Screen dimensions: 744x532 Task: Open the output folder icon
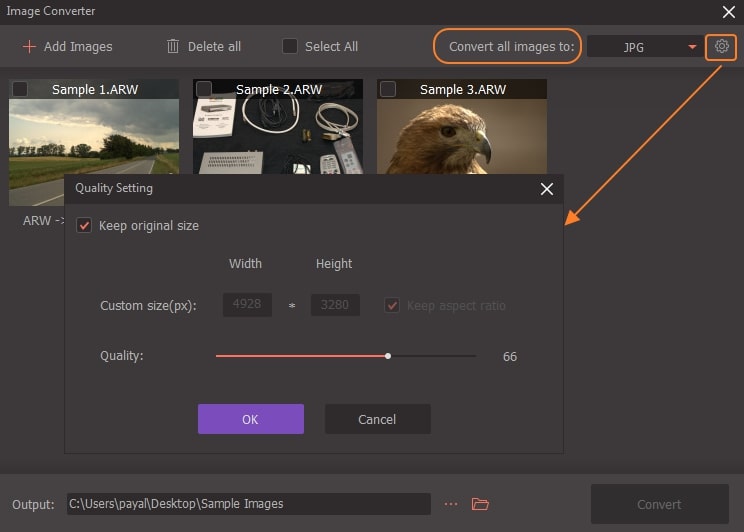(x=480, y=504)
